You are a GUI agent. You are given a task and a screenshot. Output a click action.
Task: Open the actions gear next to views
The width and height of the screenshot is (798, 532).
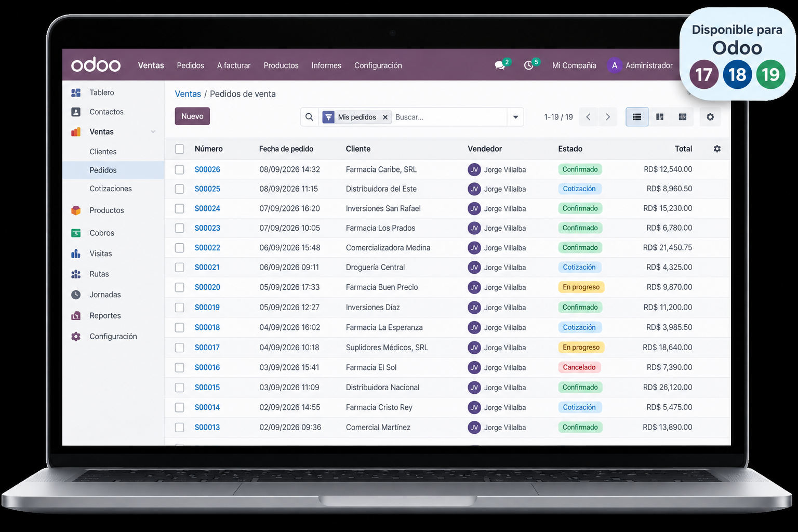[x=710, y=117]
